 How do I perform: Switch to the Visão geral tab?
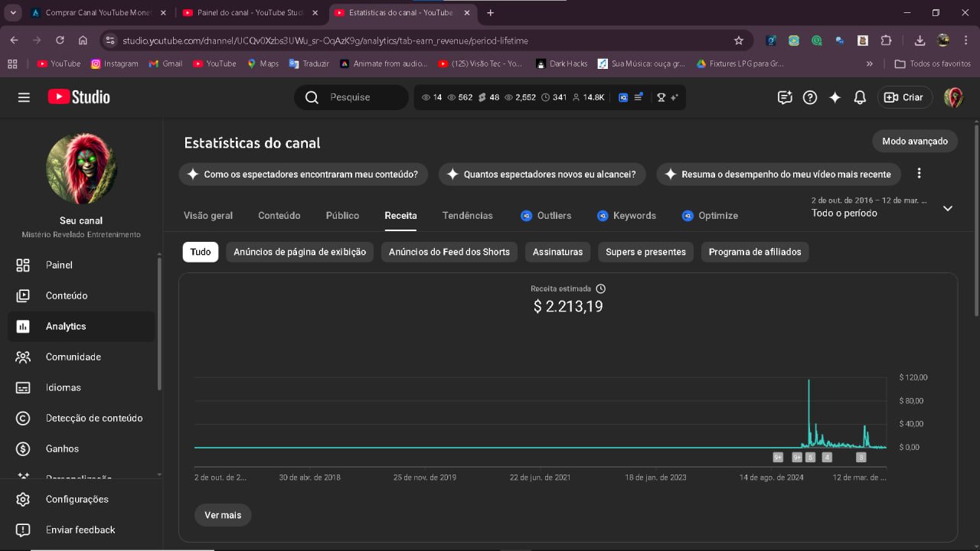208,216
